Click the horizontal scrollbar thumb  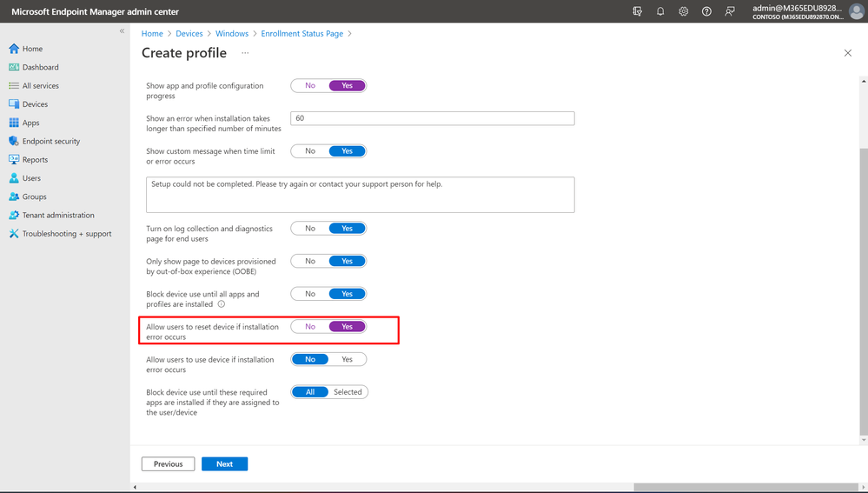[x=745, y=487]
